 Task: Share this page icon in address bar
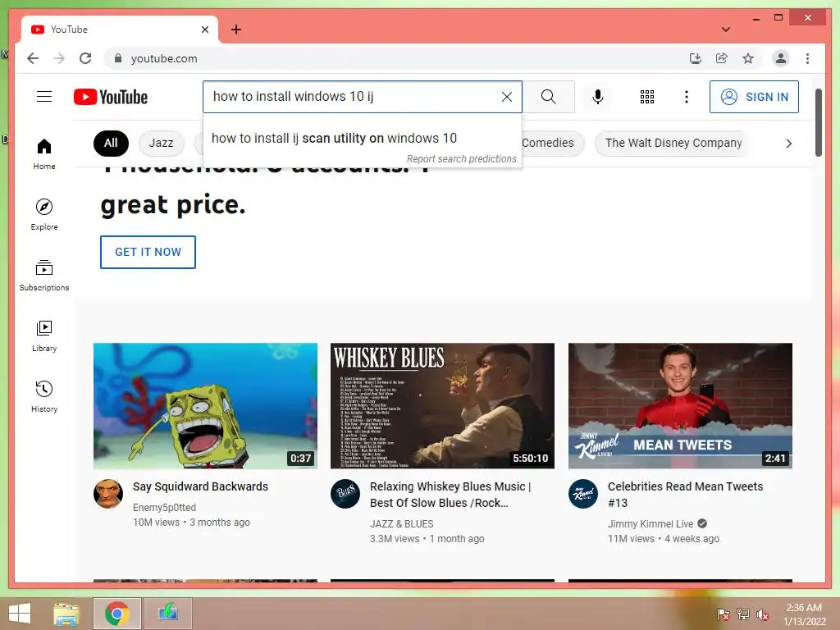point(722,58)
